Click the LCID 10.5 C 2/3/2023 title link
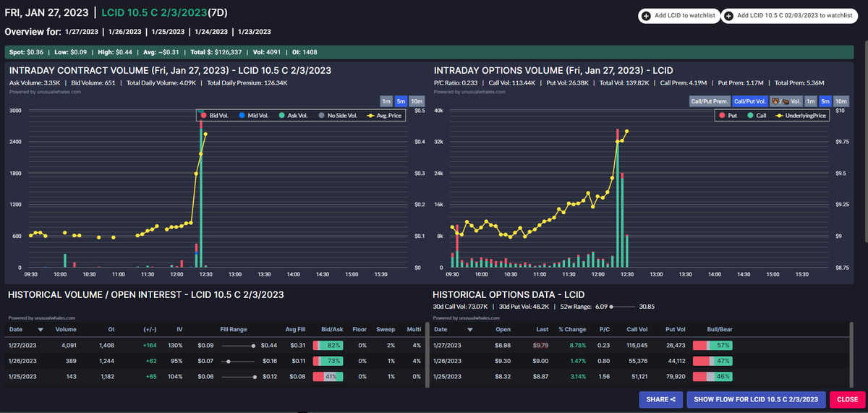Image resolution: width=868 pixels, height=413 pixels. click(154, 13)
